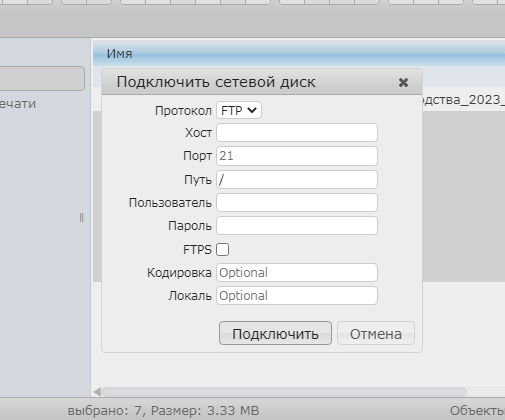Open the Протокол FTP dropdown
The image size is (505, 420).
(239, 110)
